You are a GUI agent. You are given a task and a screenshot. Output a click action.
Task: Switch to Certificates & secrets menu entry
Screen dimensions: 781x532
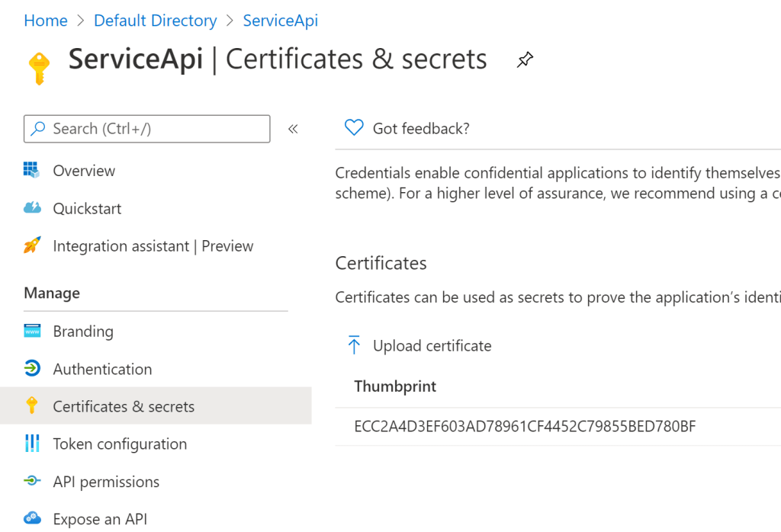coord(122,405)
